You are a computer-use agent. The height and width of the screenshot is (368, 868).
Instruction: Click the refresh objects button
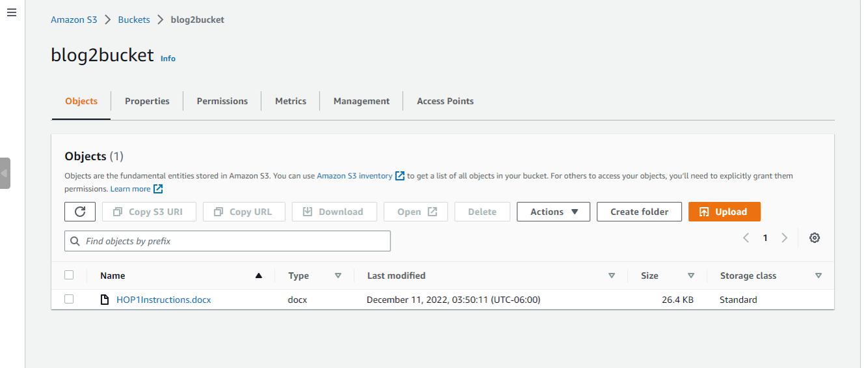tap(80, 212)
